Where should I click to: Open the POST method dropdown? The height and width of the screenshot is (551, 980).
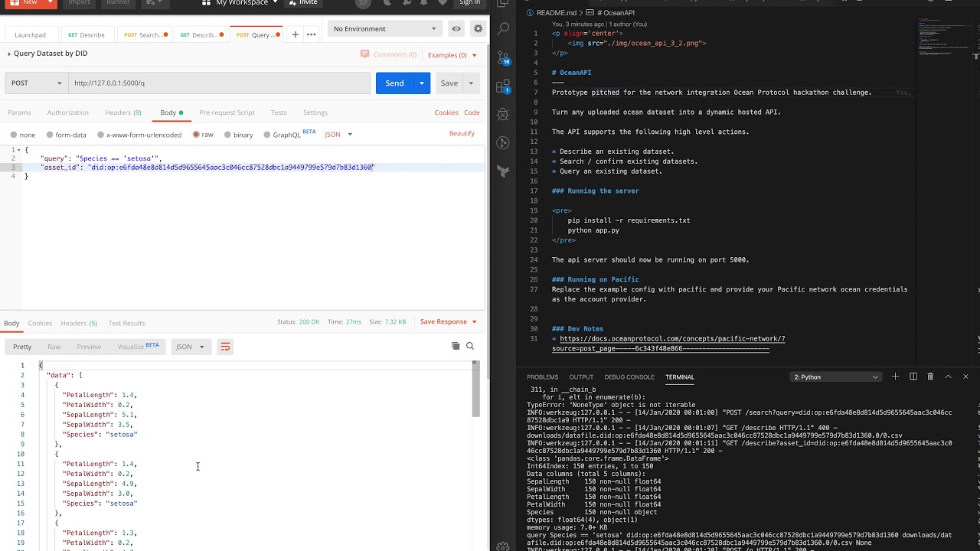tap(36, 83)
